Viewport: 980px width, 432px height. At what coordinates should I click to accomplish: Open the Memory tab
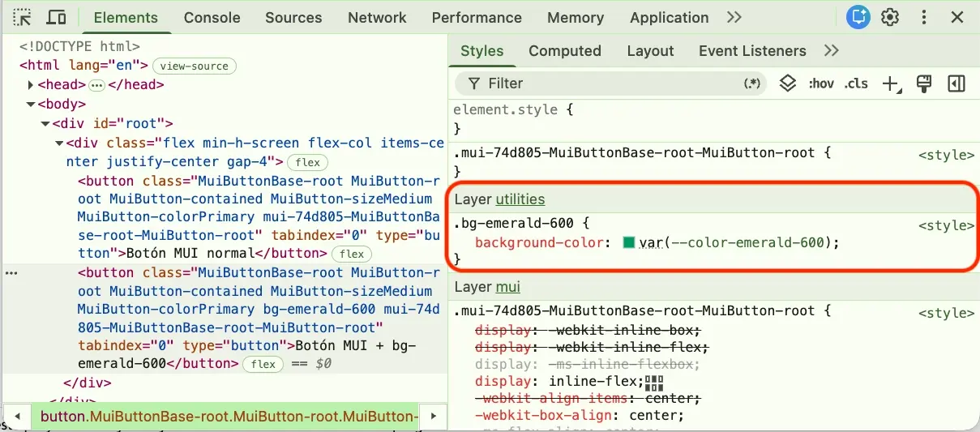[x=576, y=17]
